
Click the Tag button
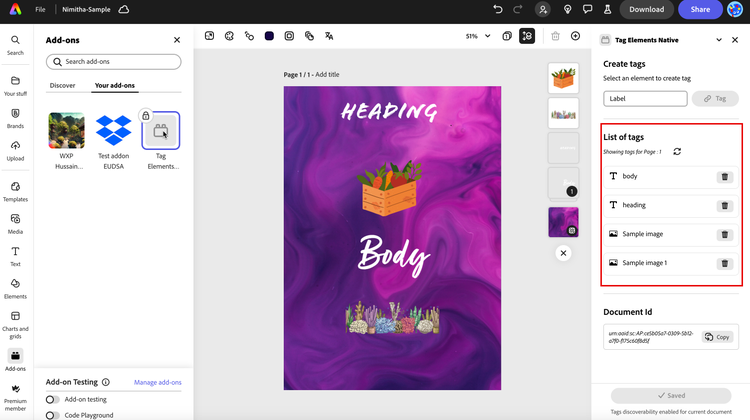pos(715,99)
